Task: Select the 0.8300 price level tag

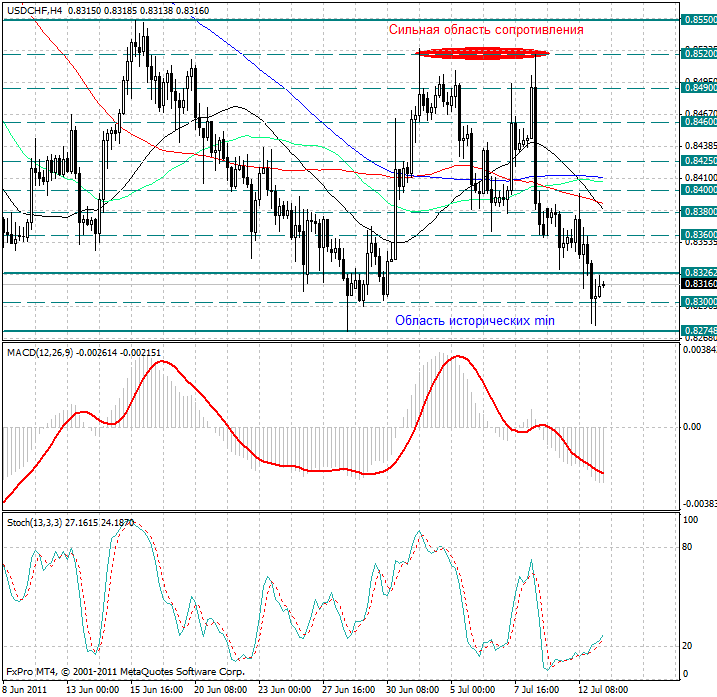Action: click(x=698, y=301)
